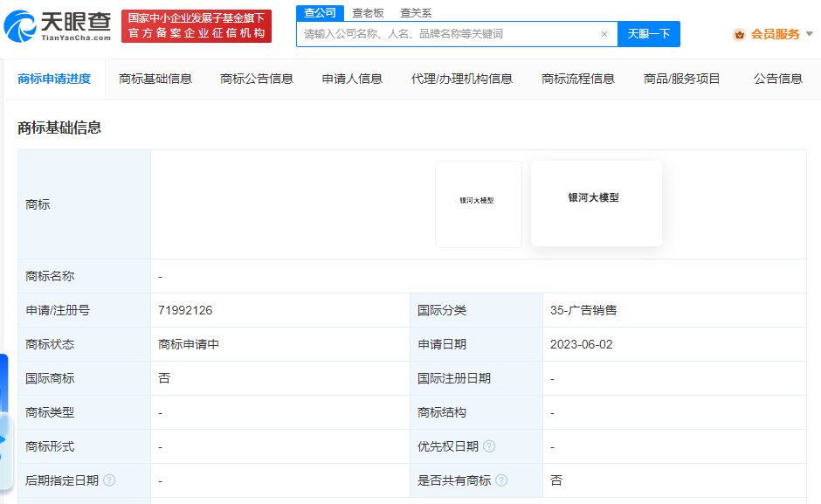Expand the 会员服务 dropdown arrow
This screenshot has width=821, height=504.
(810, 34)
